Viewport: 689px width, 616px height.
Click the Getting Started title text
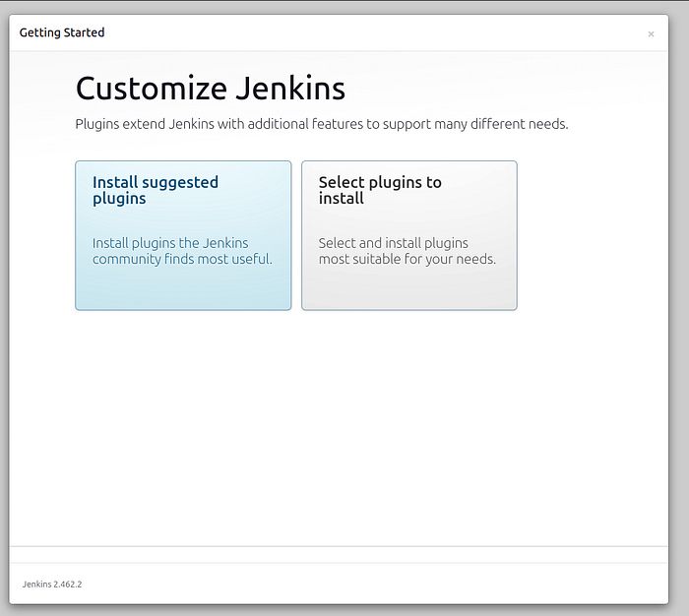(x=62, y=32)
